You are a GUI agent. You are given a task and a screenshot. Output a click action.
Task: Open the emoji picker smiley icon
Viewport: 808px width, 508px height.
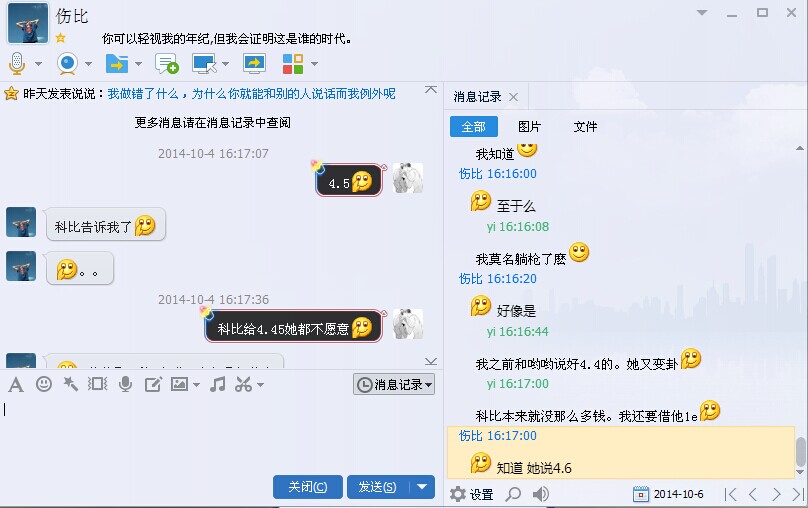point(44,384)
